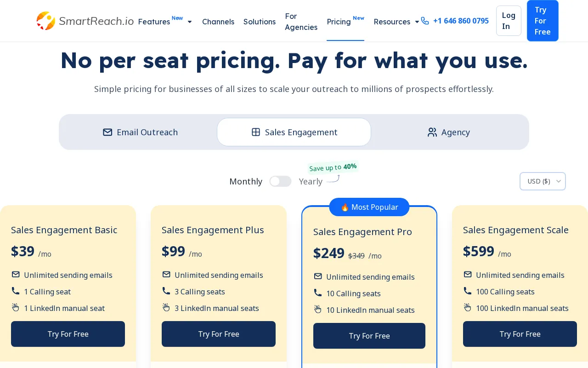Click the phone icon beside the number

(x=425, y=21)
